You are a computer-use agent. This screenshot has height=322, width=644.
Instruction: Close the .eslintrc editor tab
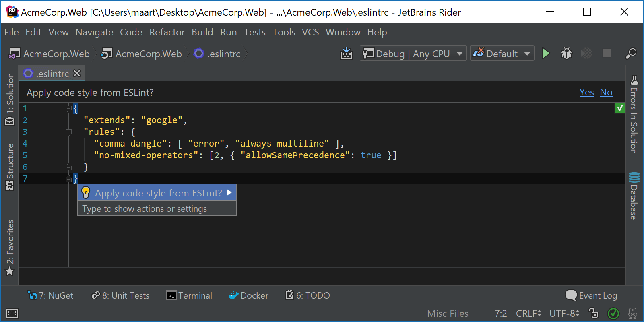(77, 73)
